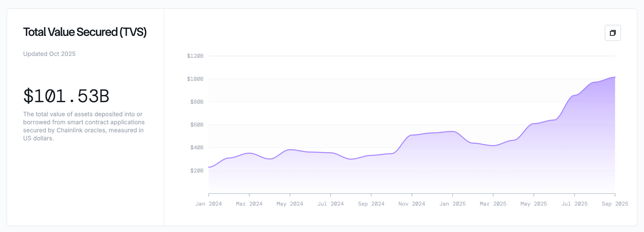Click the Sep 2024 axis label
The width and height of the screenshot is (644, 232).
coord(371,204)
